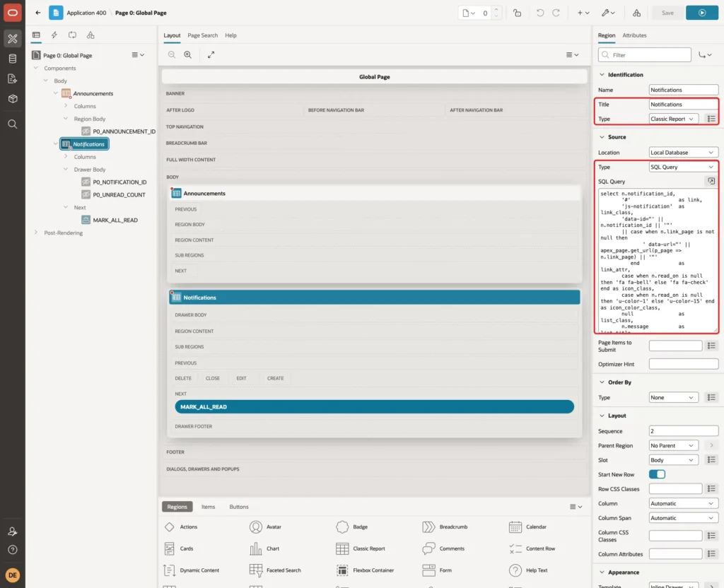This screenshot has width=724, height=588.
Task: Open quick pick icon beside Row CSS Classes
Action: (711, 489)
